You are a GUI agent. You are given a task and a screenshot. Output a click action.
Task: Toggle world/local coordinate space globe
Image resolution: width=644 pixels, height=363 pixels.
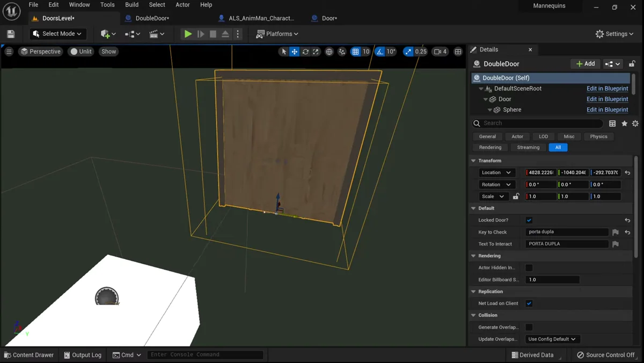coord(330,52)
